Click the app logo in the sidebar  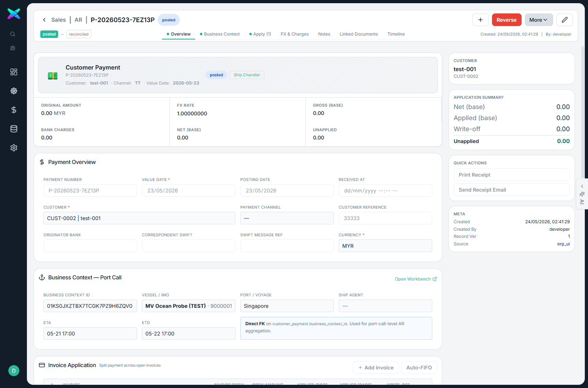coord(14,14)
